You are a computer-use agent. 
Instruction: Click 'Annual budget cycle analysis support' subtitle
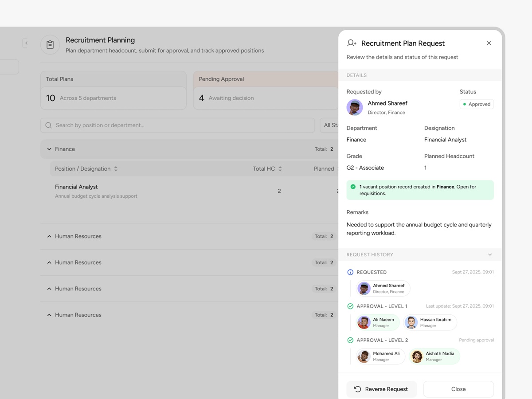click(x=96, y=196)
